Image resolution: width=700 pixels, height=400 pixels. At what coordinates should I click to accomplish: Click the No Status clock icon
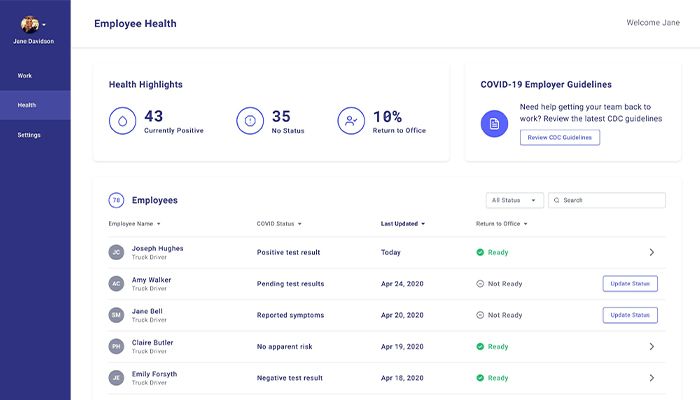[251, 121]
